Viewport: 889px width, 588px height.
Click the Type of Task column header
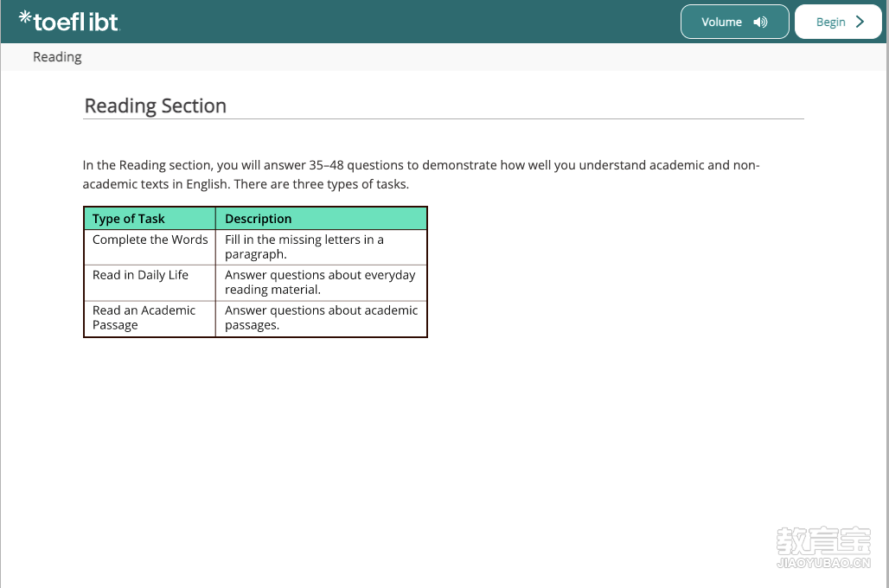(x=150, y=218)
